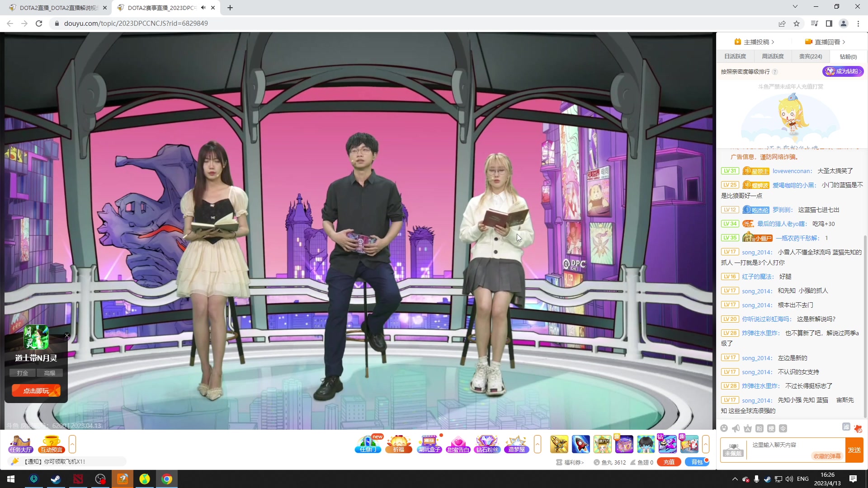Click the red bird icon above send button

click(858, 428)
